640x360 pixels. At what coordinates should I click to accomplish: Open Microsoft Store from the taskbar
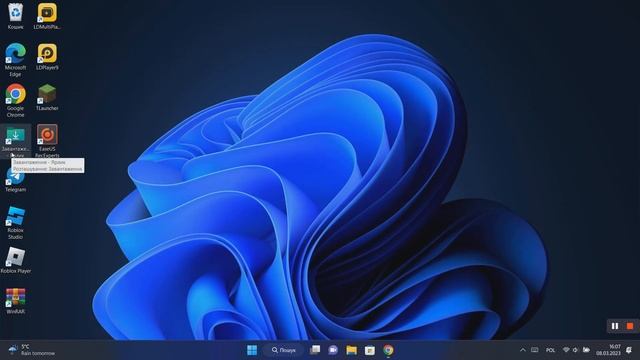tap(370, 350)
